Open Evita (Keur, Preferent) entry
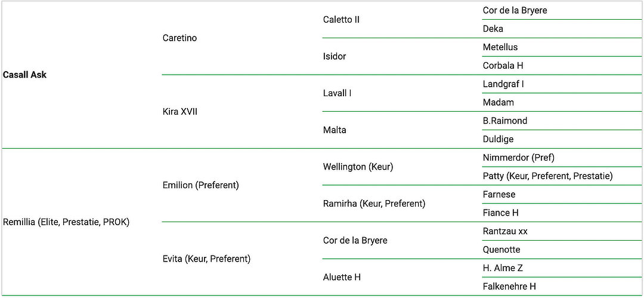This screenshot has height=298, width=644. (206, 259)
